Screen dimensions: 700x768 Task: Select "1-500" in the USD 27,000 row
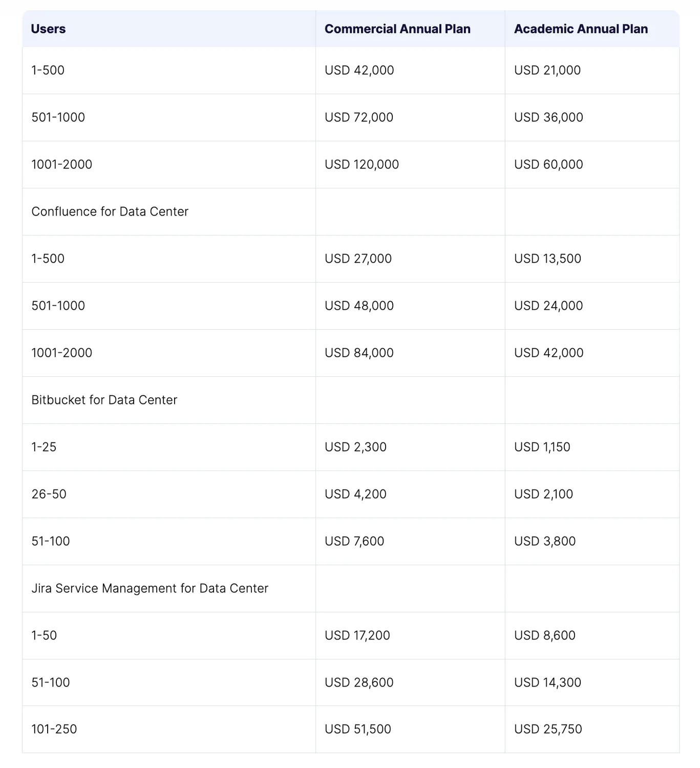48,259
